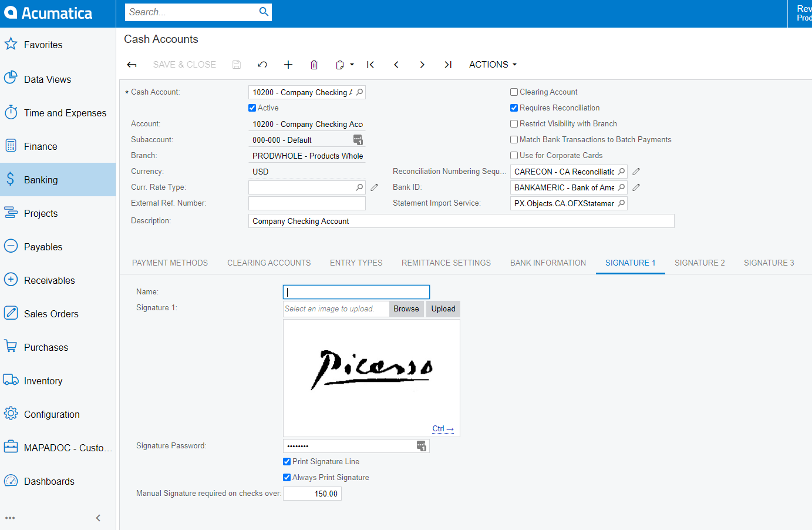Toggle Use for Corporate Cards checkbox
Screen dimensions: 812x530
pos(514,156)
